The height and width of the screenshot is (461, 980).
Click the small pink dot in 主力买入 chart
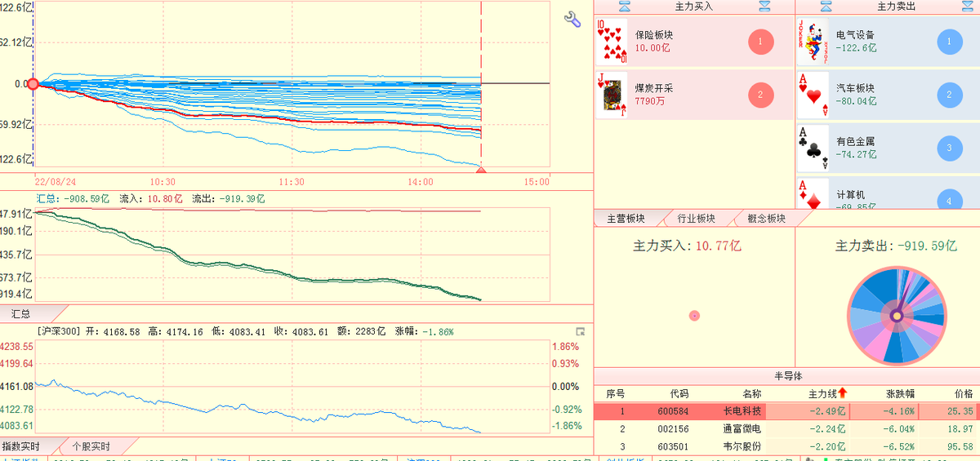[694, 315]
